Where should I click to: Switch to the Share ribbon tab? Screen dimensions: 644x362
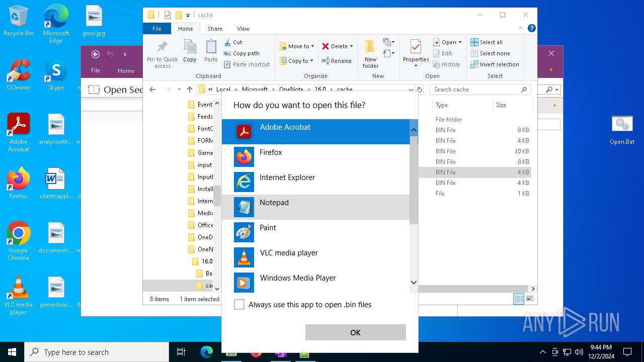click(x=215, y=29)
